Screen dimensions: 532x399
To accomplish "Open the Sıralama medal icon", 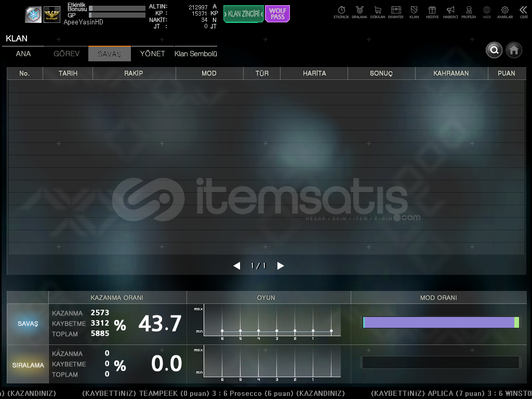I will [359, 10].
